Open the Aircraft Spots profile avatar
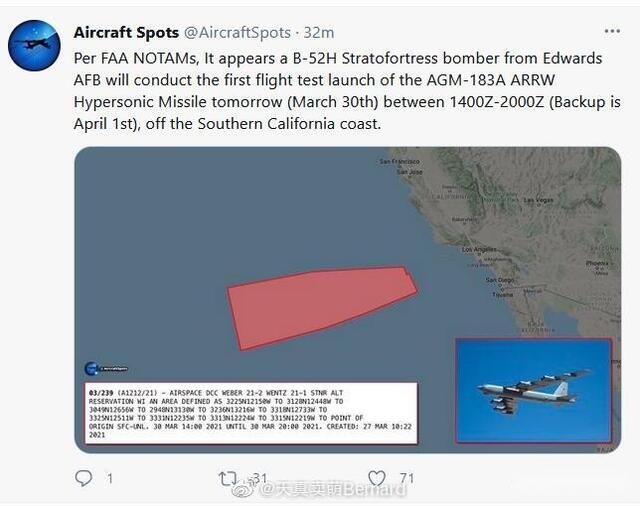The image size is (640, 506). point(34,45)
